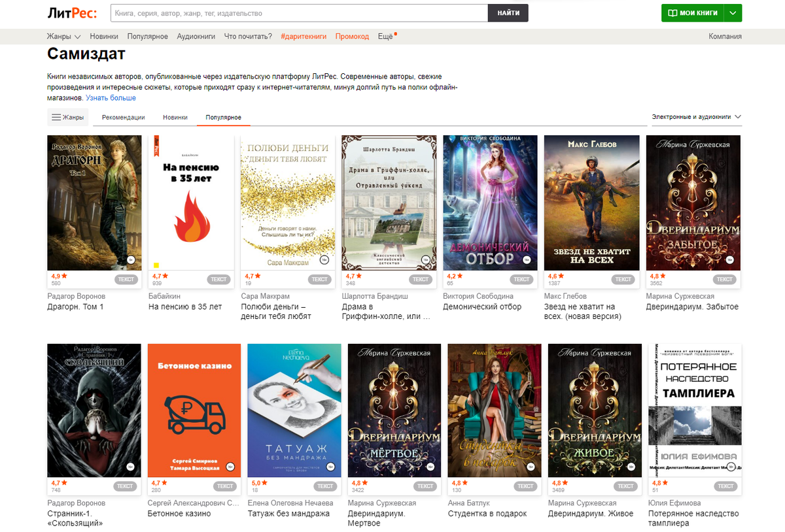Open #даритекниги link
Viewport: 785px width, 532px height.
304,37
